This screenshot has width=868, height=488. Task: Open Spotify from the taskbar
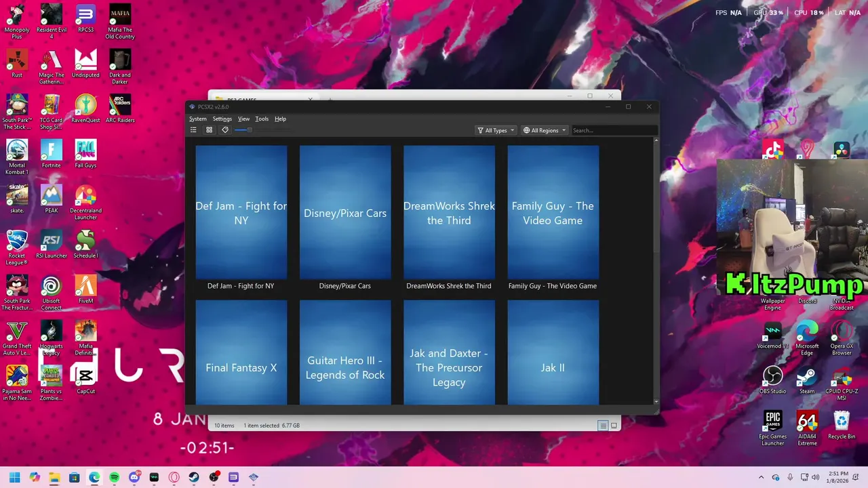pos(114,477)
